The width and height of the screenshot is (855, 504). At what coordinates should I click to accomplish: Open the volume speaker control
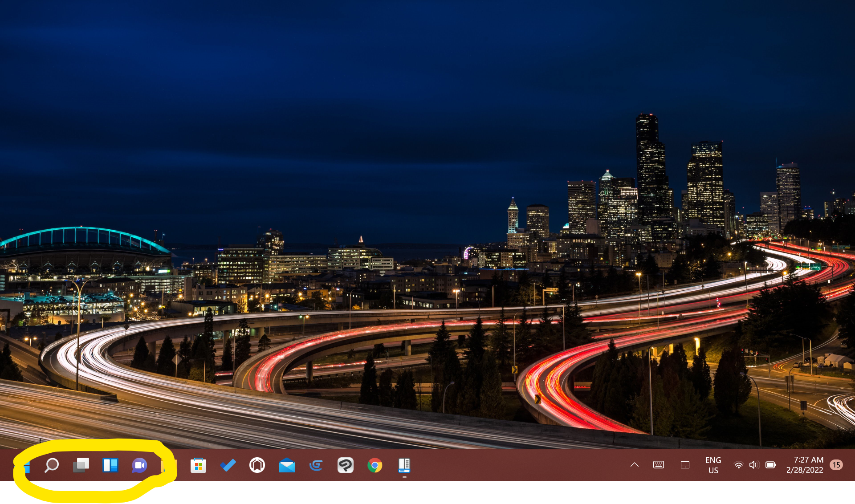753,465
